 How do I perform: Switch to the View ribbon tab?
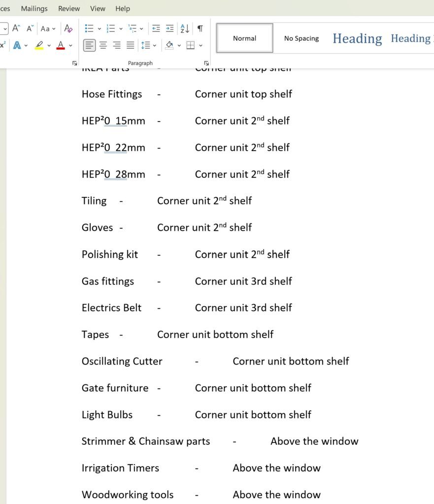98,9
